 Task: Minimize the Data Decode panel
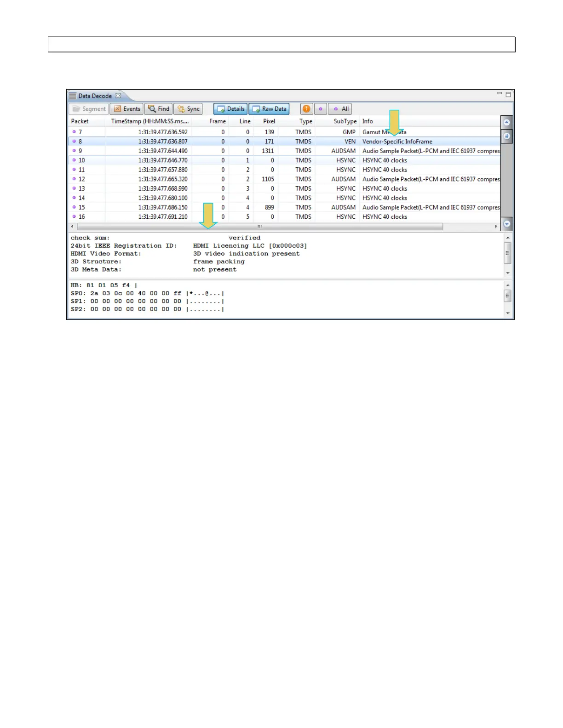[x=499, y=94]
